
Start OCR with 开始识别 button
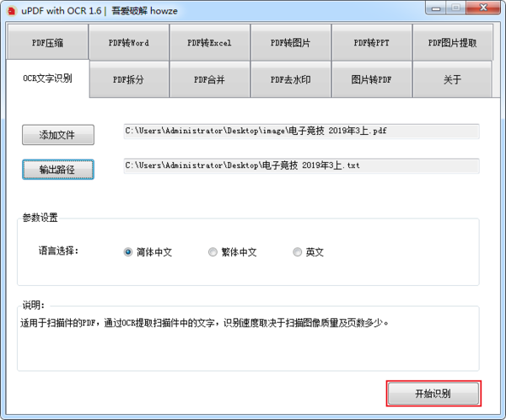click(x=433, y=394)
